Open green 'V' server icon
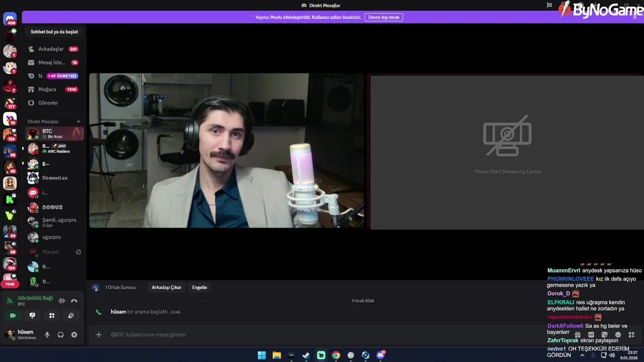644x362 pixels. 10,216
